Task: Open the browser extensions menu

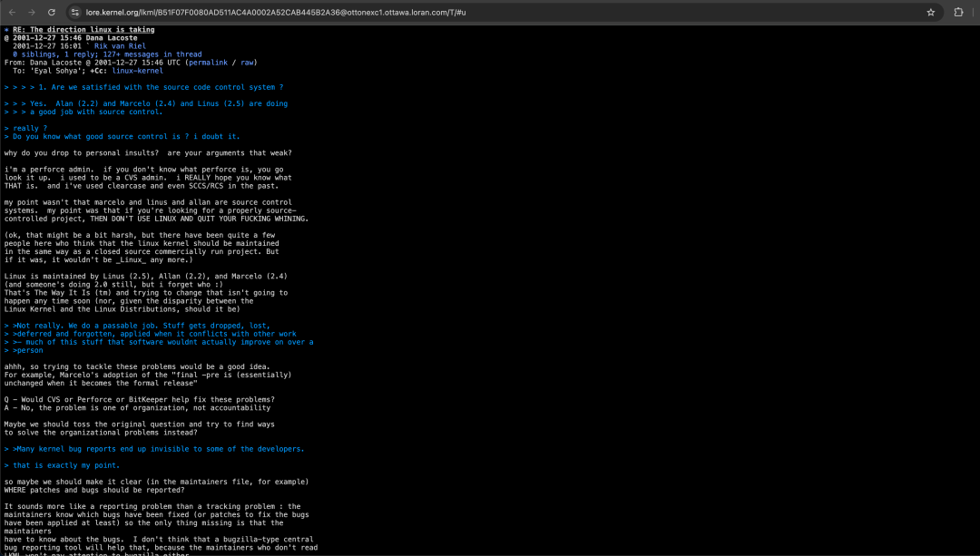Action: 958,13
